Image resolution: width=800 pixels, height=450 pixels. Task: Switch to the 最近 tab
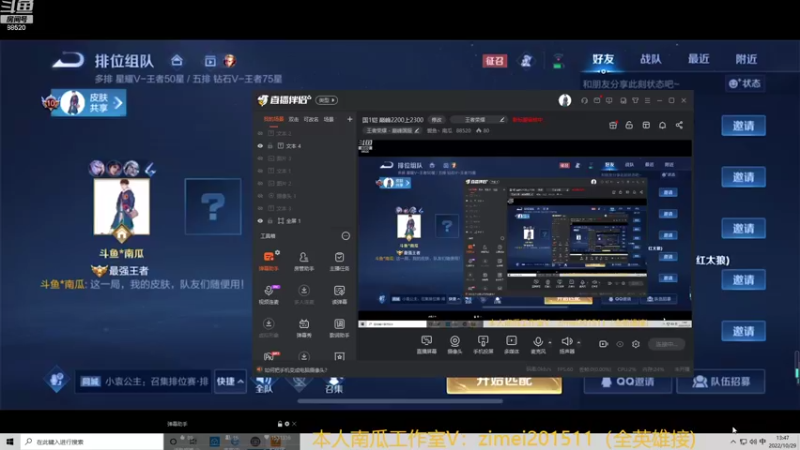tap(698, 59)
